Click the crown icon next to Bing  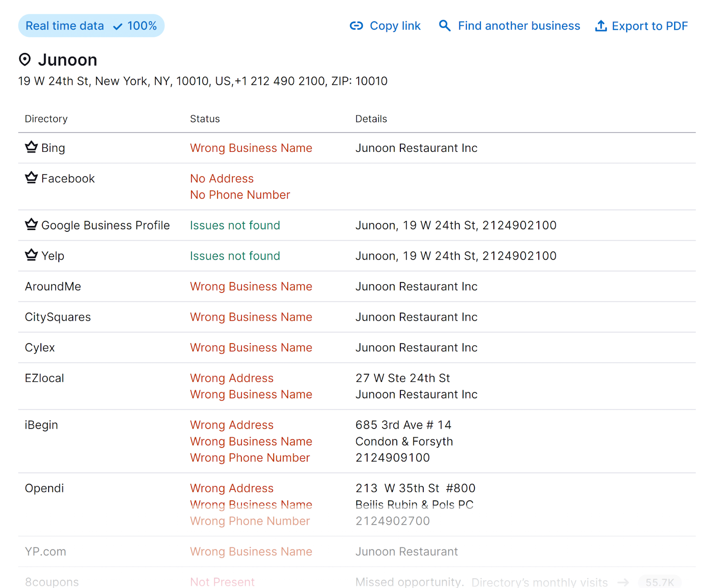coord(31,147)
